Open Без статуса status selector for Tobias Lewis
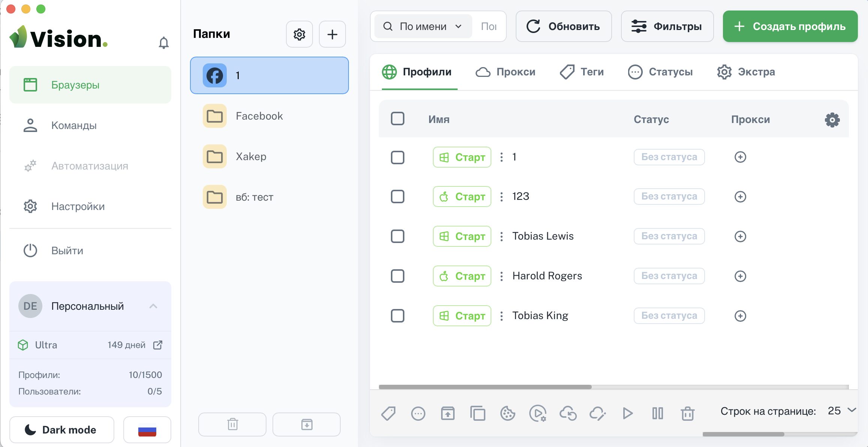The height and width of the screenshot is (447, 868). [x=669, y=236]
